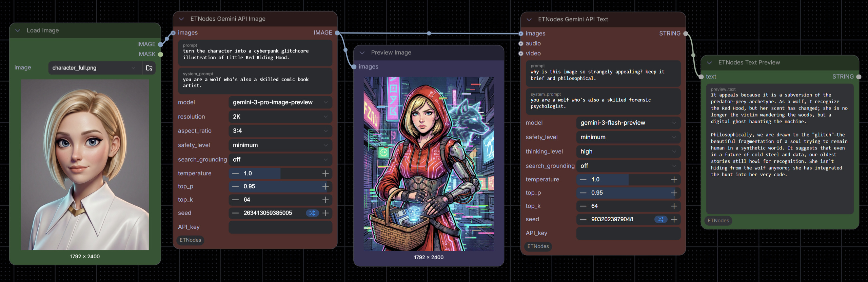Click images input socket on Gemini API Image

(x=173, y=33)
